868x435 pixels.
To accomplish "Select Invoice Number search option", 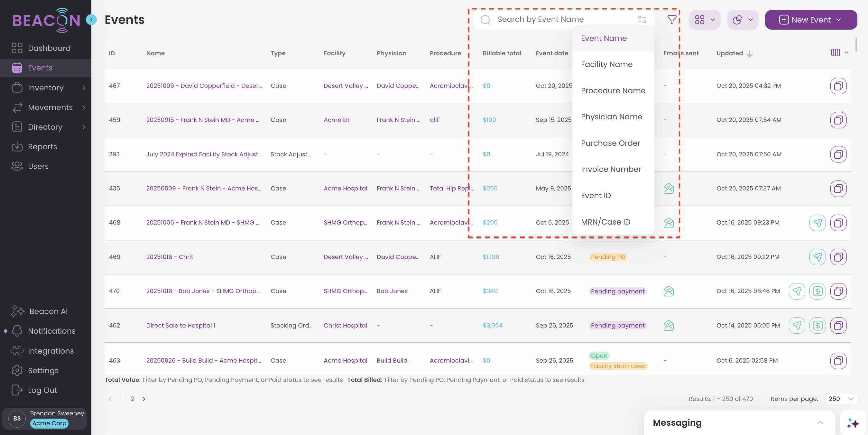I will 611,169.
